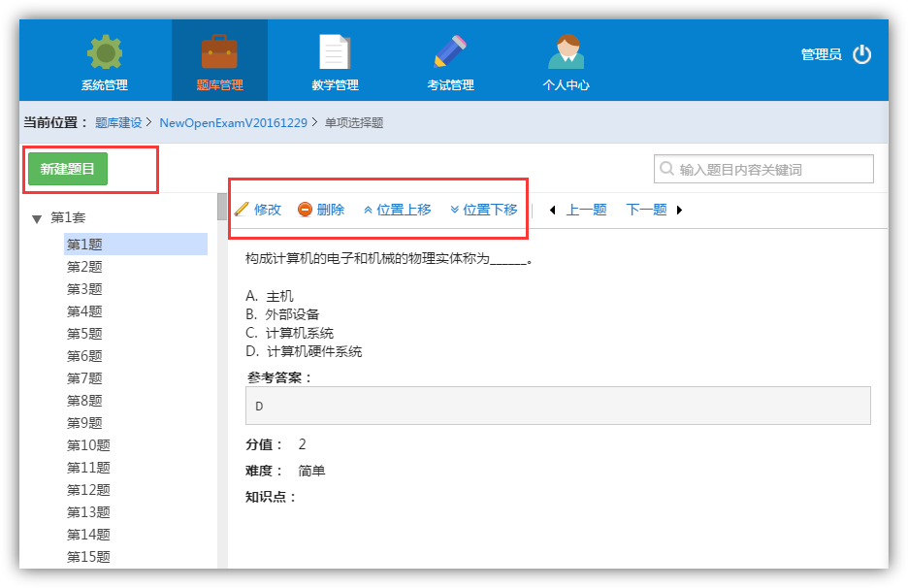Image resolution: width=908 pixels, height=588 pixels.
Task: Select 第8题 in the list
Action: [84, 401]
